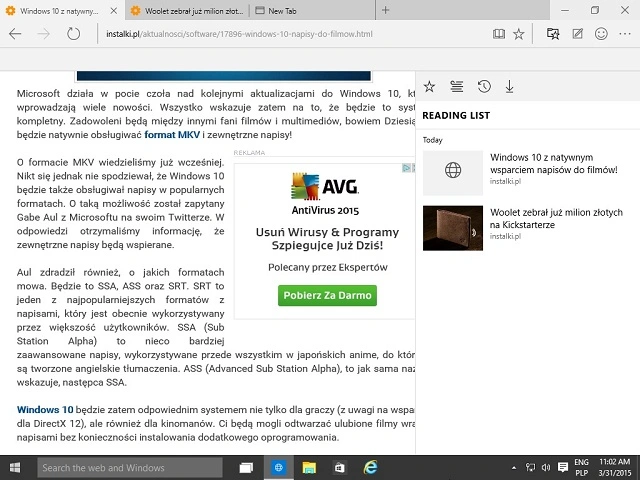Open Downloads arrow icon in hub panel
Screen dimensions: 640x480
tap(509, 87)
